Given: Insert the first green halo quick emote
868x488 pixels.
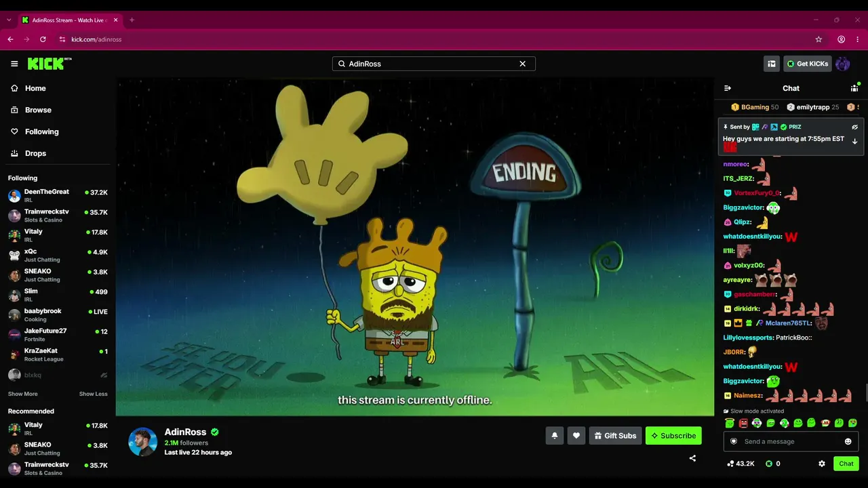Looking at the screenshot, I should 730,423.
